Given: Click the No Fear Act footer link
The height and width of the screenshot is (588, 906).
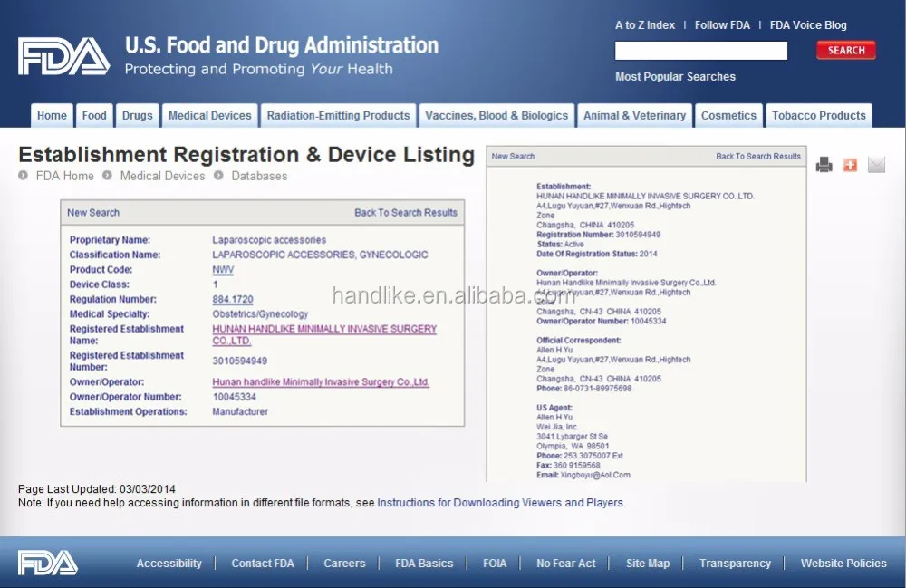Looking at the screenshot, I should coord(565,564).
